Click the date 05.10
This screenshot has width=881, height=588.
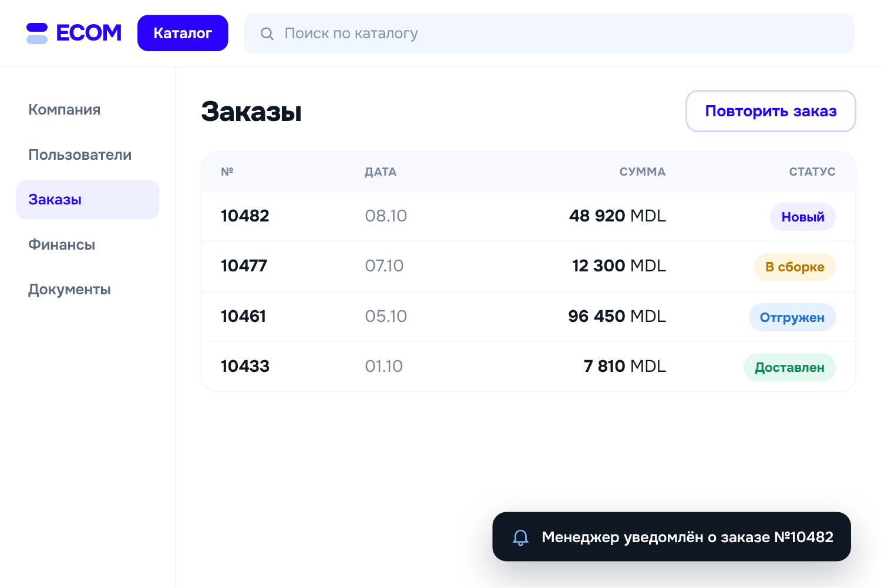click(386, 316)
